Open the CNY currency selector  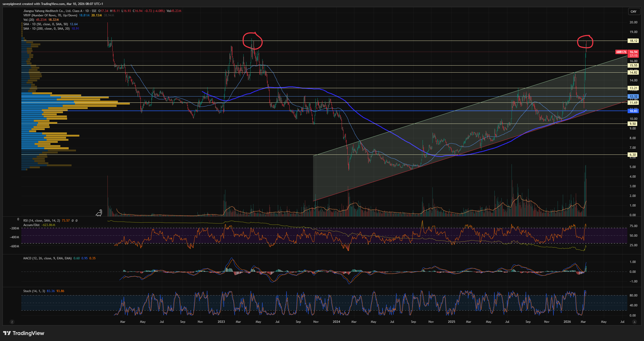click(633, 12)
